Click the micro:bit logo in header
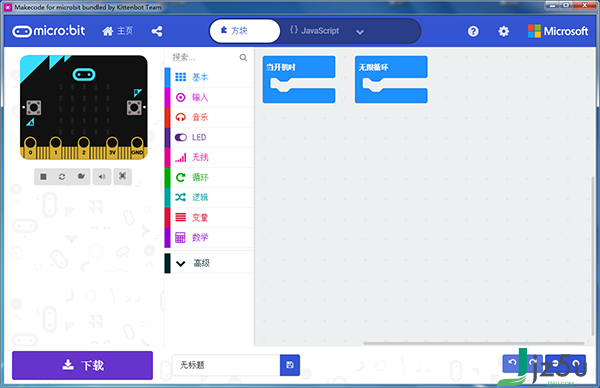This screenshot has width=600, height=388. 49,31
